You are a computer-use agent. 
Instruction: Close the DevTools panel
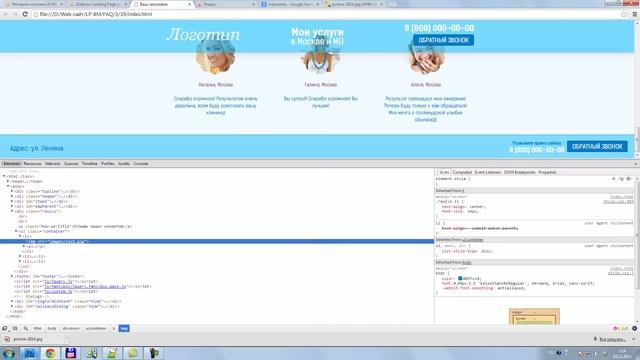[x=636, y=164]
